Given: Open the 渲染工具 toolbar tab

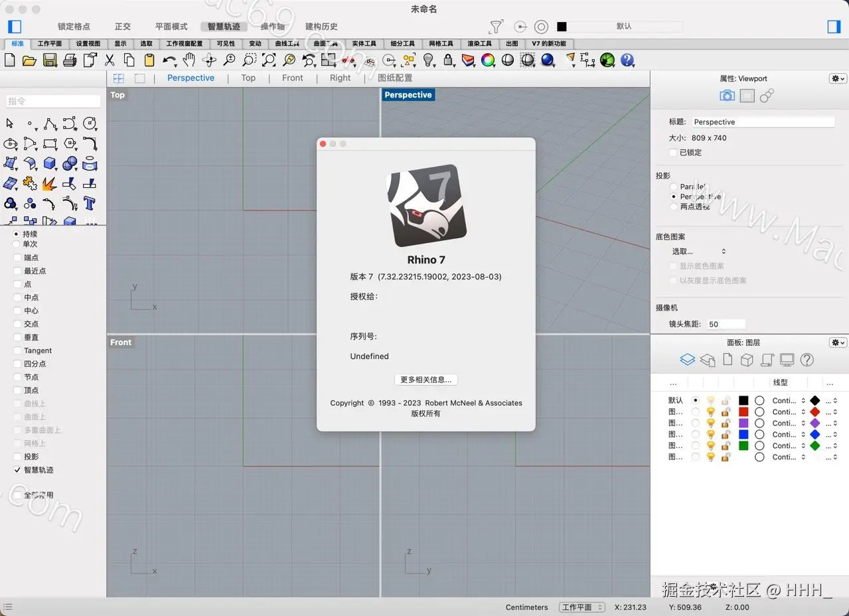Looking at the screenshot, I should (479, 44).
